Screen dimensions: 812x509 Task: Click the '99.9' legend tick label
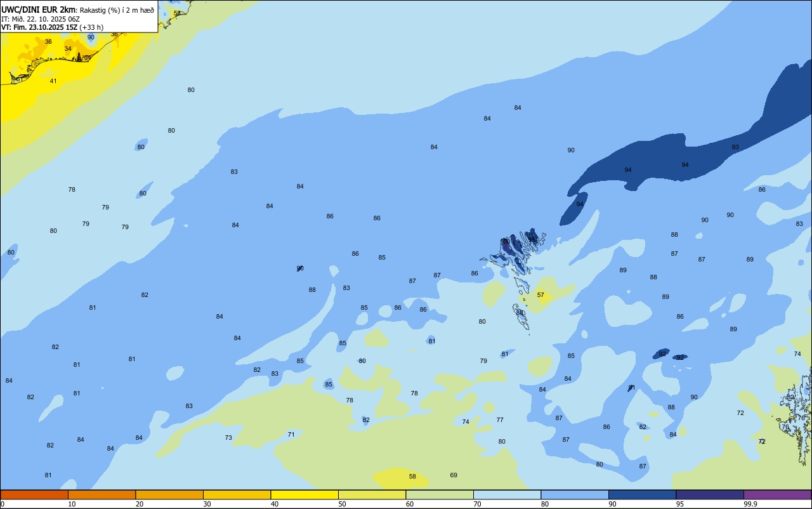click(x=750, y=504)
